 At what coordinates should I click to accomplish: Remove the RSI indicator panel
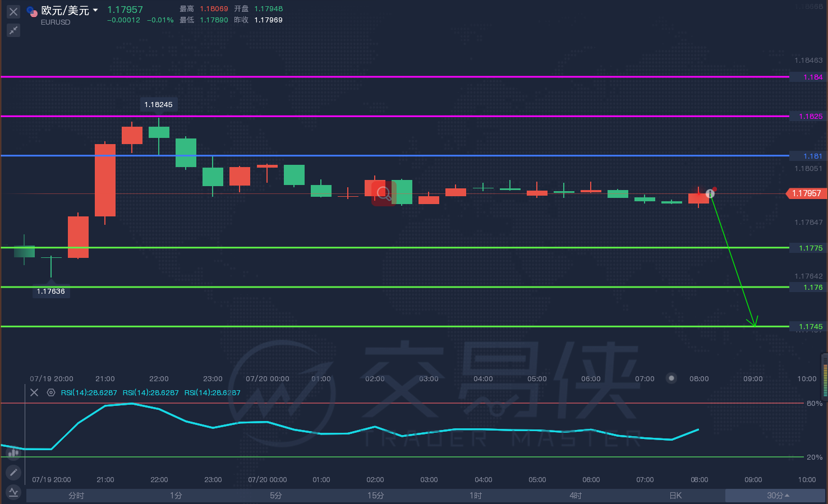(34, 392)
